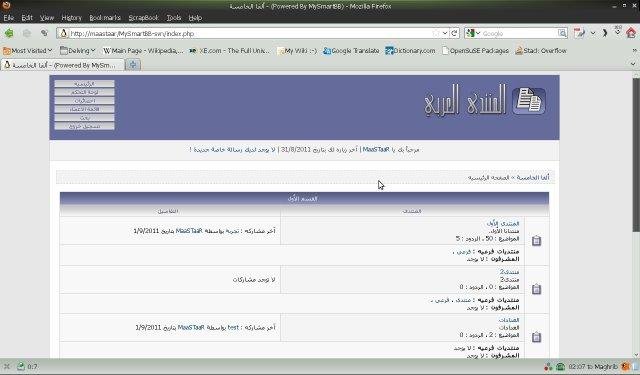
Task: Click the green status icon beside 0:7
Action: [x=20, y=367]
